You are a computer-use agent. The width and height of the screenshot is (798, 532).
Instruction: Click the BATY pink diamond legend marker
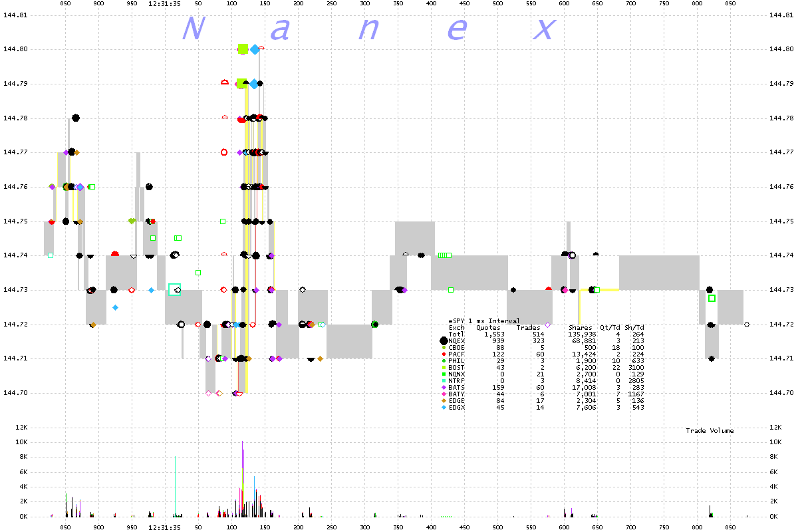pos(443,394)
